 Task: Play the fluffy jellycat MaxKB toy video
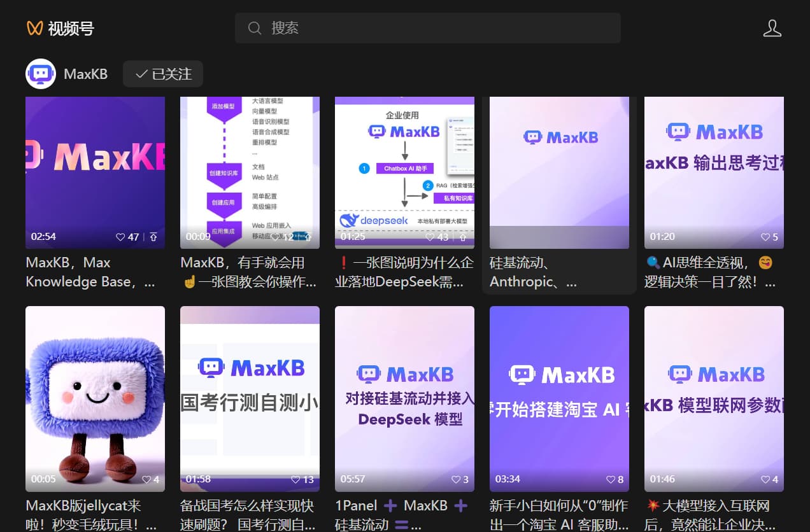click(95, 399)
